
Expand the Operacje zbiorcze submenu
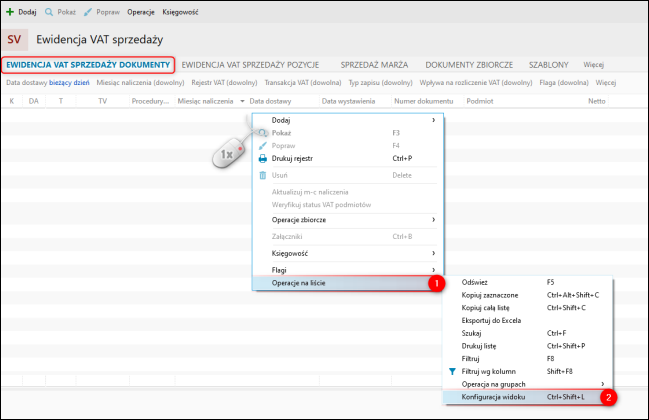[x=348, y=220]
